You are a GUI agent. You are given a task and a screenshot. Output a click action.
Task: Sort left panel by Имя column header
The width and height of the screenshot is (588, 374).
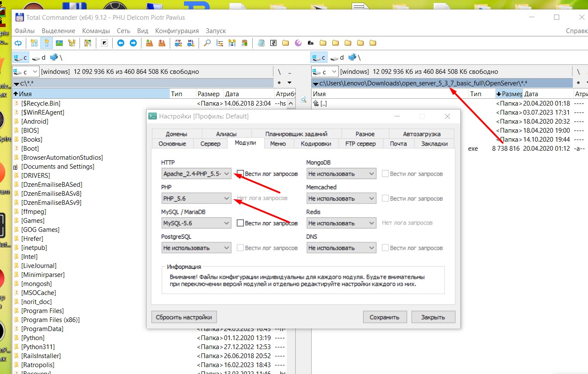tap(91, 94)
